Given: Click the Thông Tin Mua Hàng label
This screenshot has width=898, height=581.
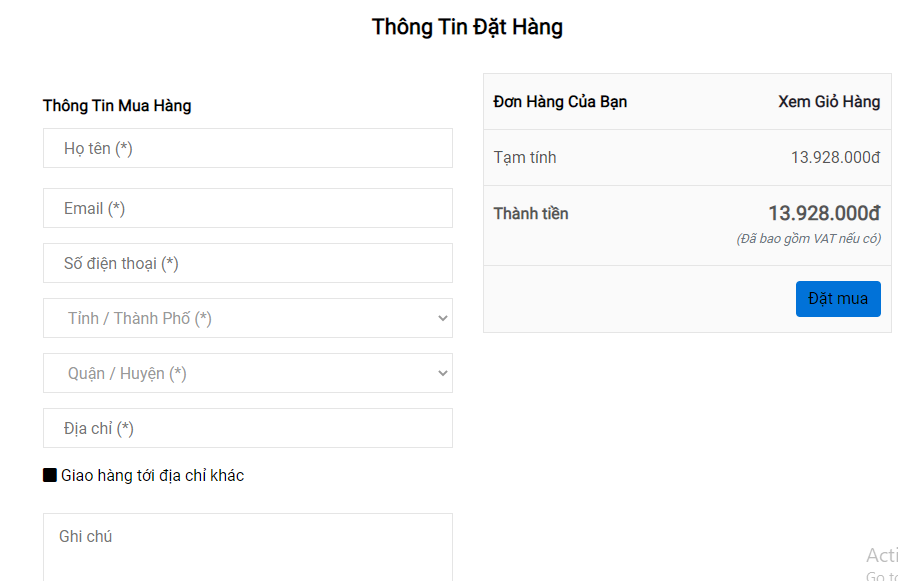Looking at the screenshot, I should [x=117, y=105].
